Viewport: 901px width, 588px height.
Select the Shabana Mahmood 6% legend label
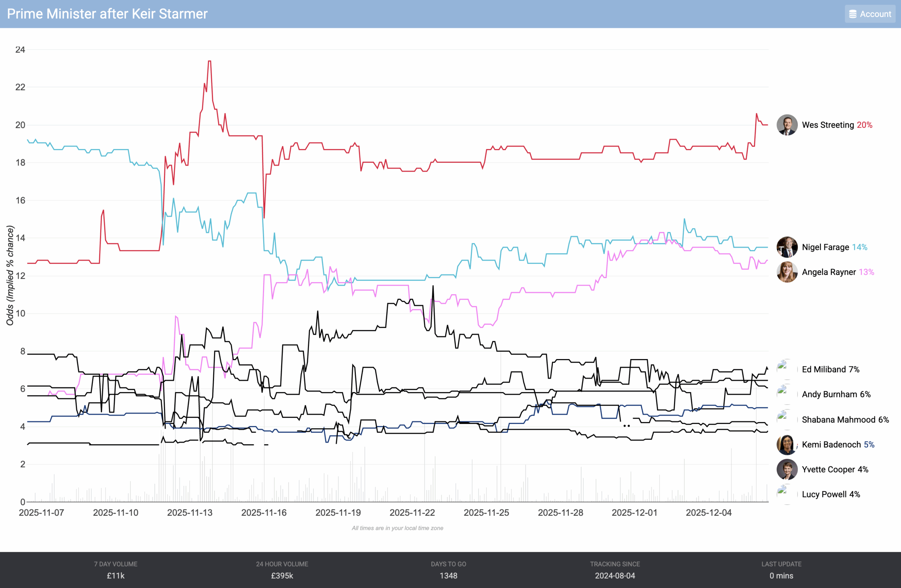click(845, 419)
